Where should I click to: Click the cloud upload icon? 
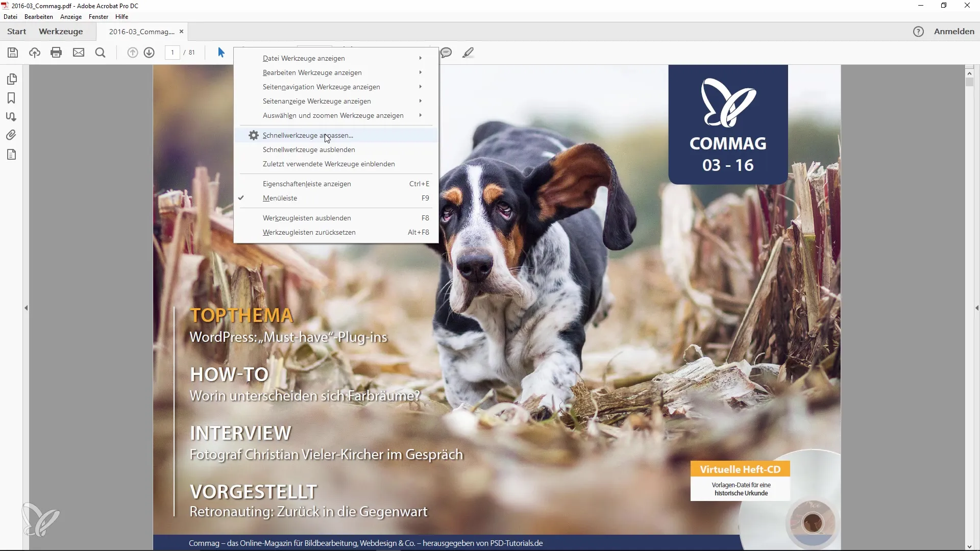35,53
